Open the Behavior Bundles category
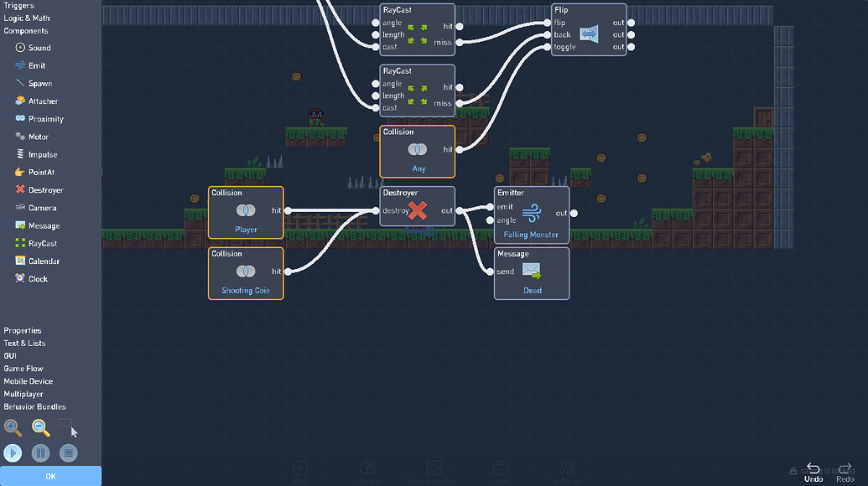The height and width of the screenshot is (486, 868). 34,406
